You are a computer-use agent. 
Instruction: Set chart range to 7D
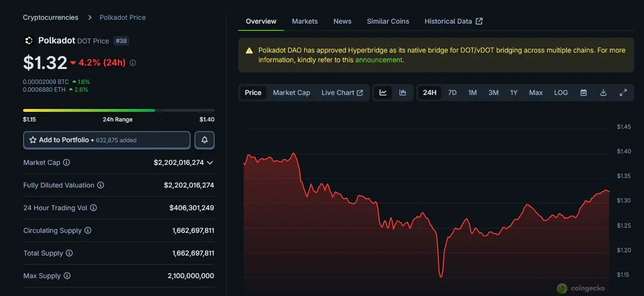[x=452, y=92]
